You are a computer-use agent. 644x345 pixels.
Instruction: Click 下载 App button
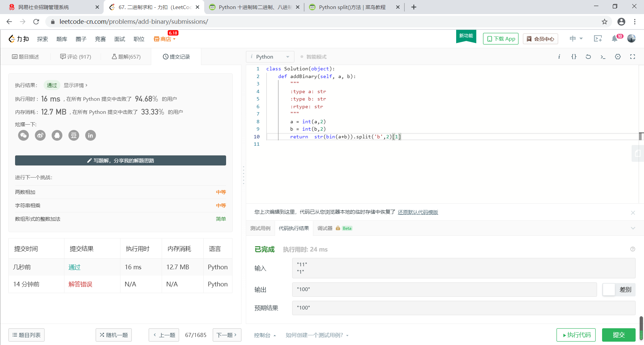click(501, 39)
